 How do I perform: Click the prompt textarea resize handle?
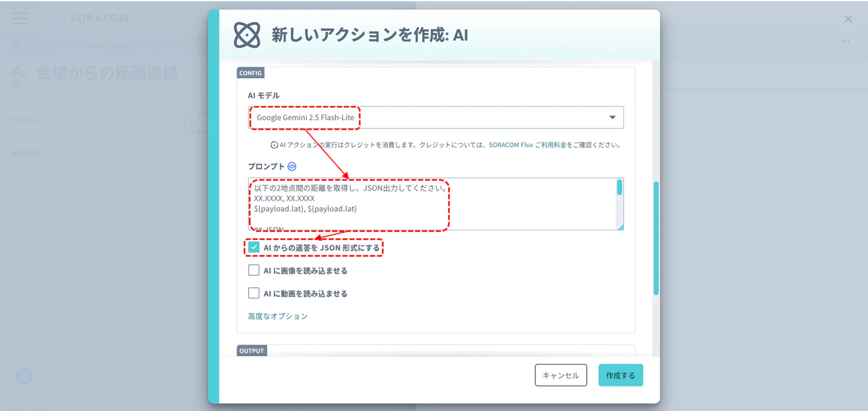pyautogui.click(x=620, y=227)
